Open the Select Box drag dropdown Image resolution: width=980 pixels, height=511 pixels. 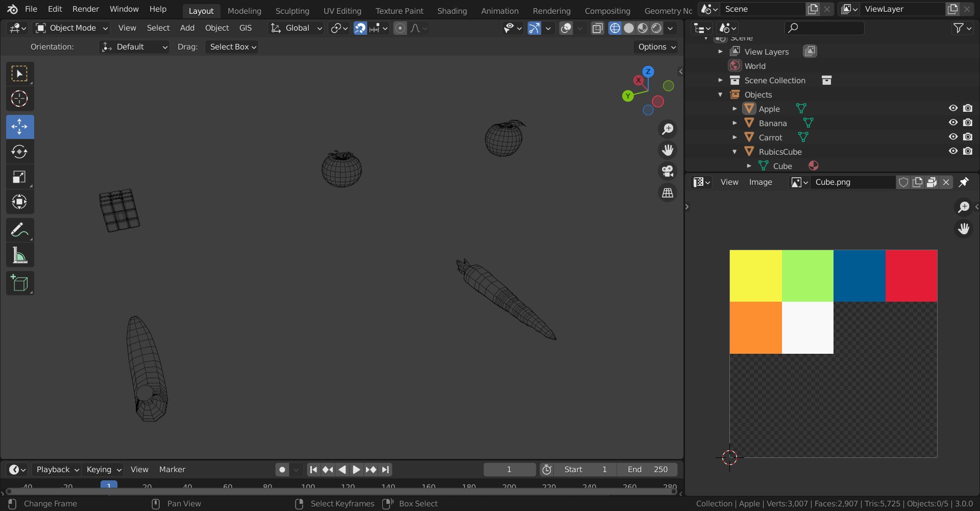[x=232, y=47]
